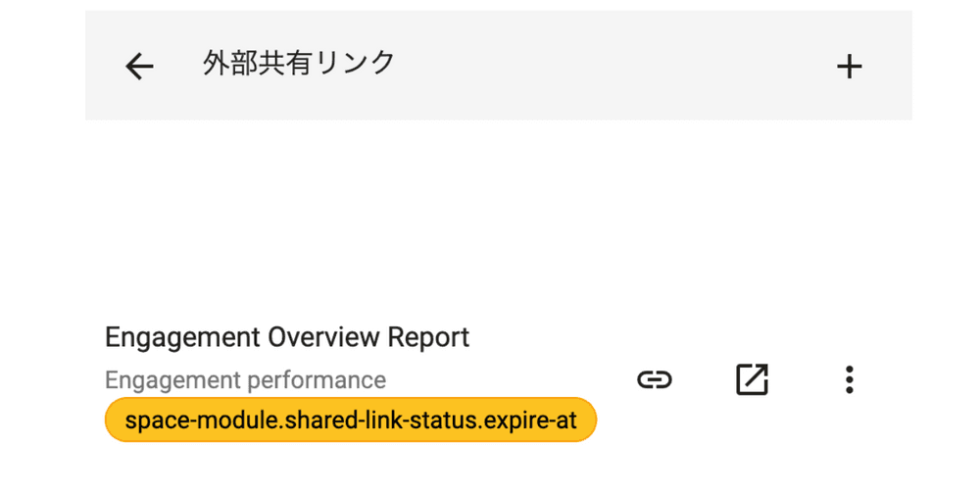Viewport: 980px width, 496px height.
Task: Select the Engagement performance subtitle
Action: click(245, 379)
